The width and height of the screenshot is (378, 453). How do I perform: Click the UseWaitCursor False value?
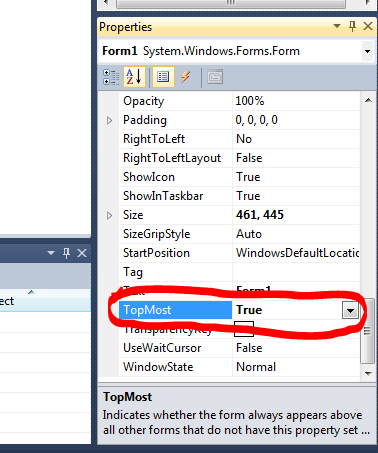click(296, 348)
